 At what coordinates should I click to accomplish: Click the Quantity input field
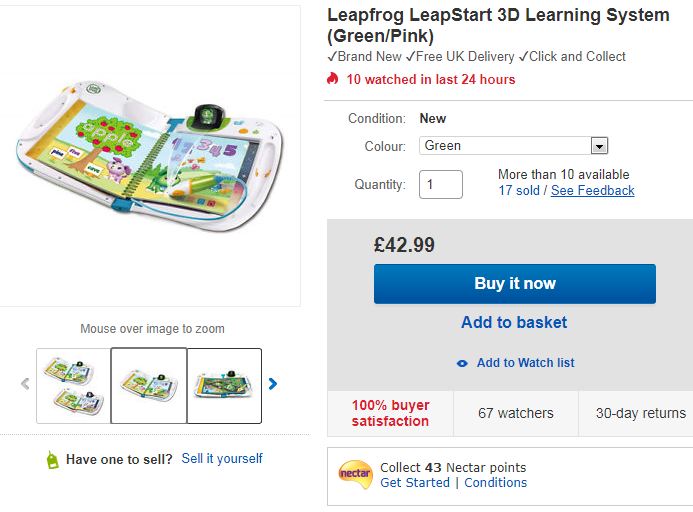tap(441, 184)
